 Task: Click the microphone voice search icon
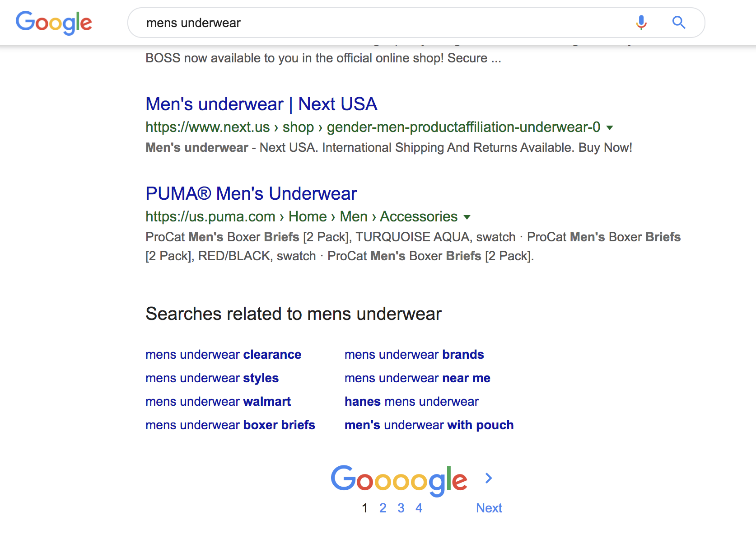[641, 23]
